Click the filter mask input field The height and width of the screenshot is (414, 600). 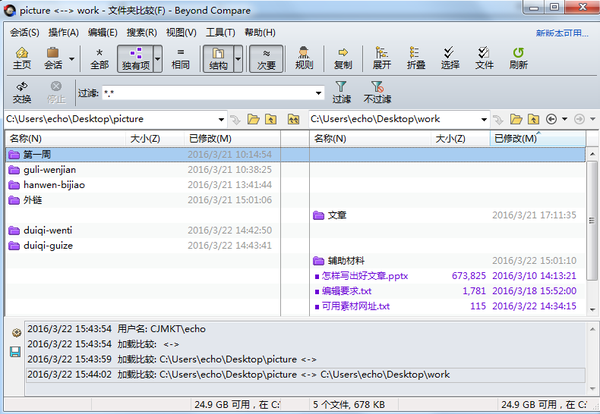click(208, 93)
